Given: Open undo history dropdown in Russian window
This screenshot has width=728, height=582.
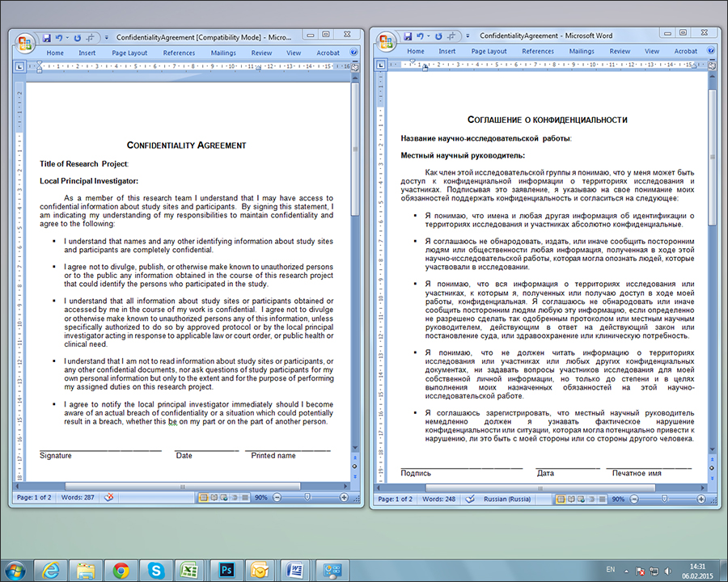Looking at the screenshot, I should point(428,36).
